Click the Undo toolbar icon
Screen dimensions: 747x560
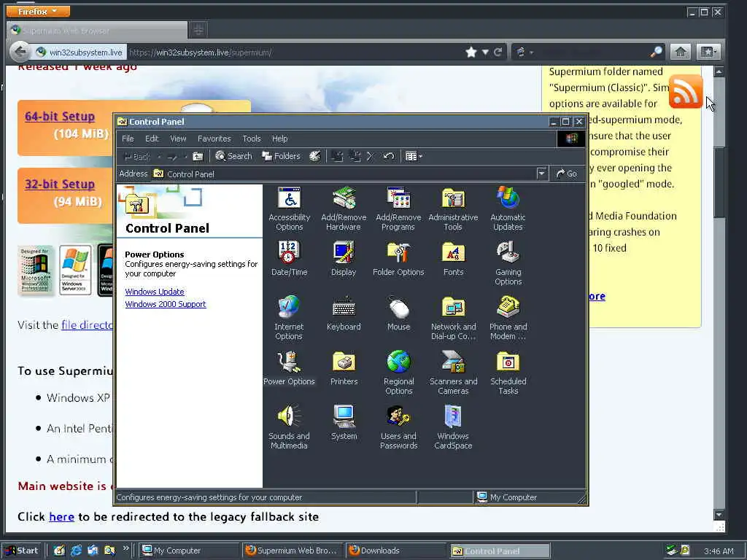(x=389, y=156)
